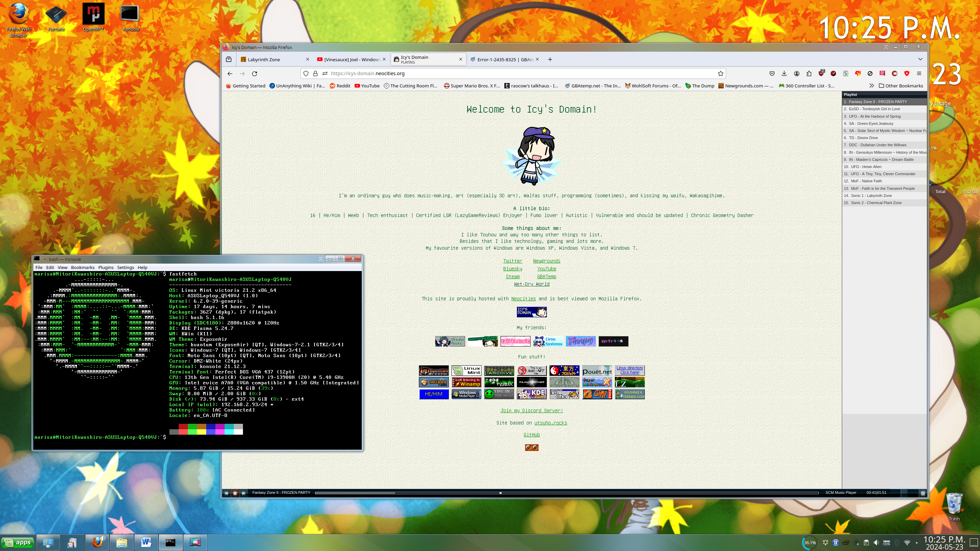This screenshot has width=980, height=551.
Task: Open the uBlock Origin extension icon
Action: [821, 73]
